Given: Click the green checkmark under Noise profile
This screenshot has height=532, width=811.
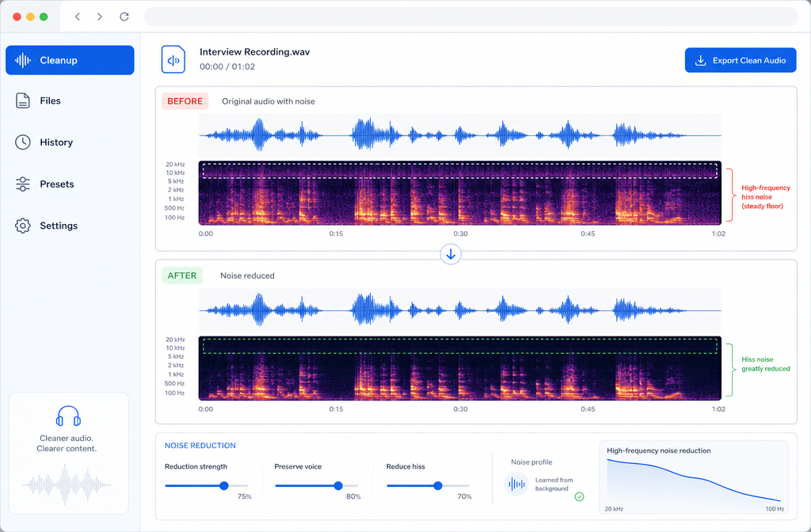Looking at the screenshot, I should coord(579,496).
